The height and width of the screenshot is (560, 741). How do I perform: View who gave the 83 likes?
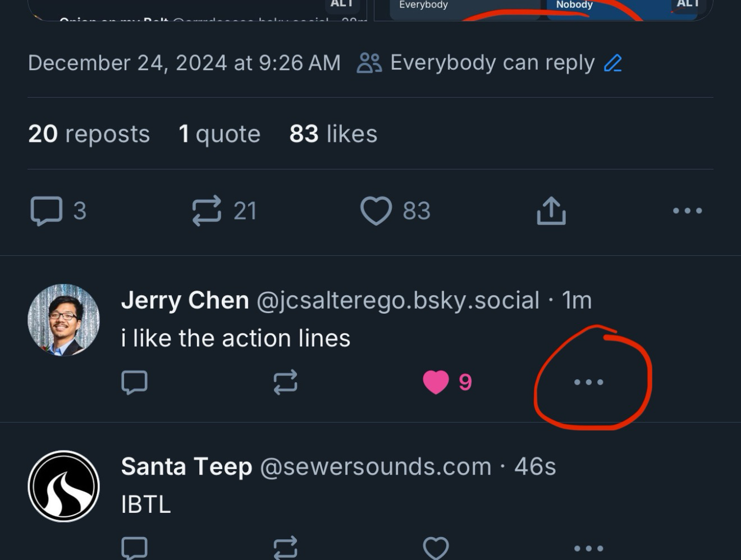(x=333, y=134)
